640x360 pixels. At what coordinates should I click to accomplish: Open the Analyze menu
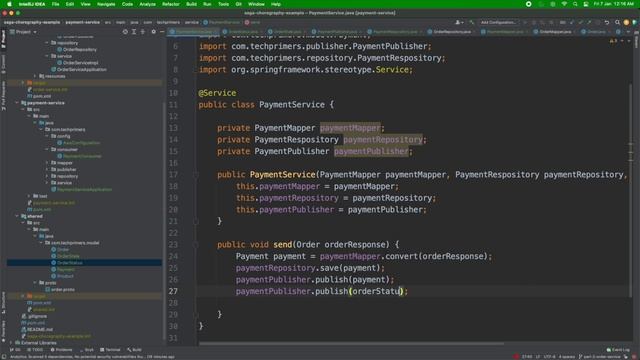147,4
